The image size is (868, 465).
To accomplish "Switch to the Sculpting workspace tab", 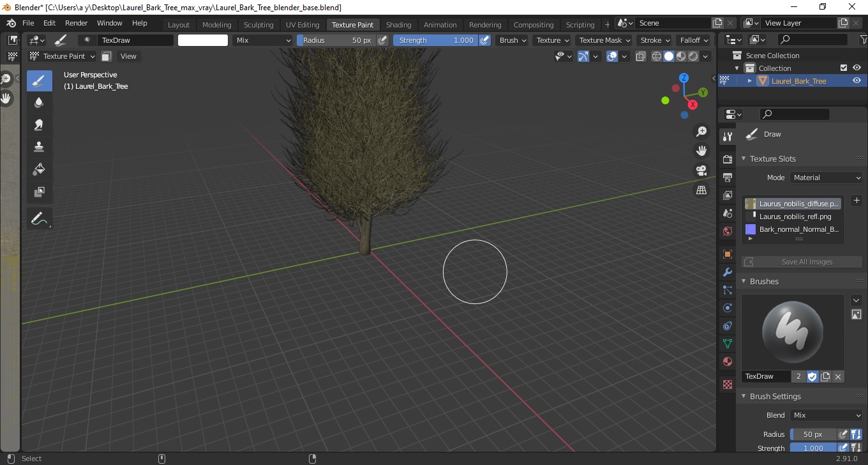I will [258, 25].
